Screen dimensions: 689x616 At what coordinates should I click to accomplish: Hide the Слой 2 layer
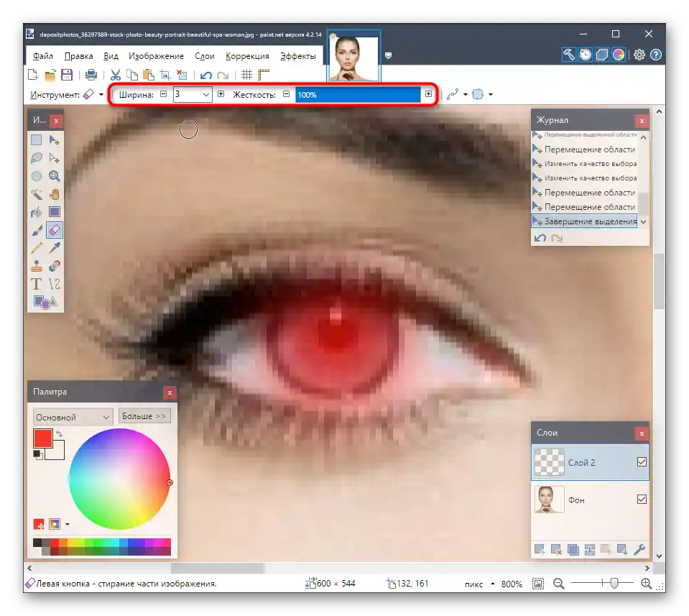(x=642, y=461)
